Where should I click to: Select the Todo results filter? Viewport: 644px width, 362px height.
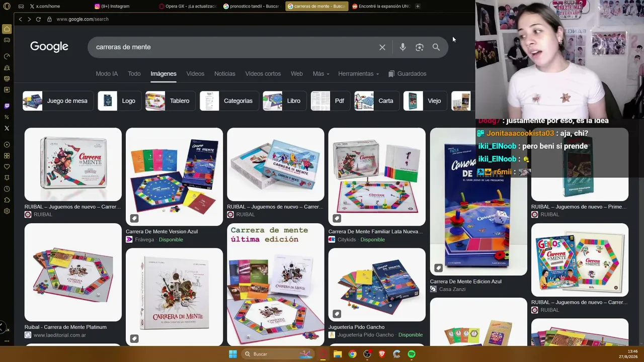pyautogui.click(x=134, y=74)
